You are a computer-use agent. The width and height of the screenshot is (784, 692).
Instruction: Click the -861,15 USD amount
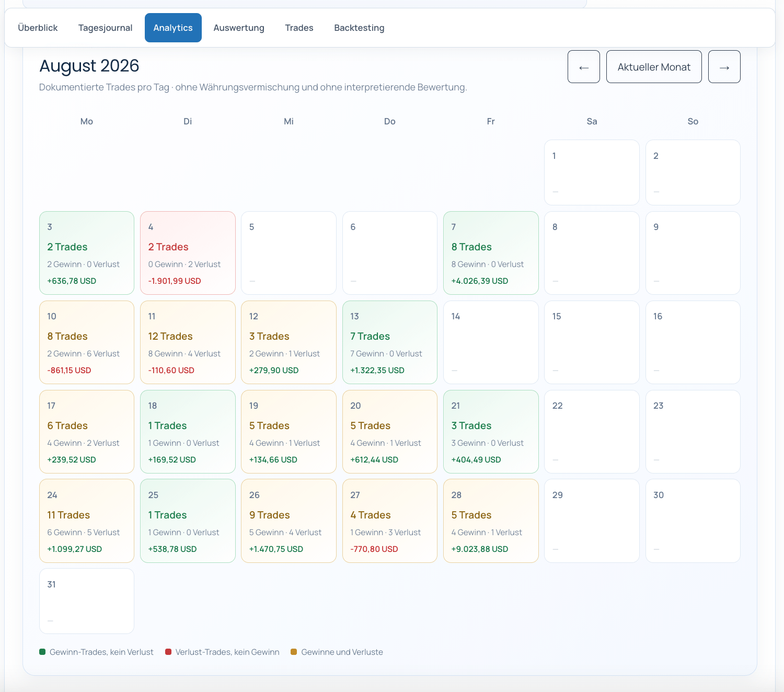coord(69,371)
